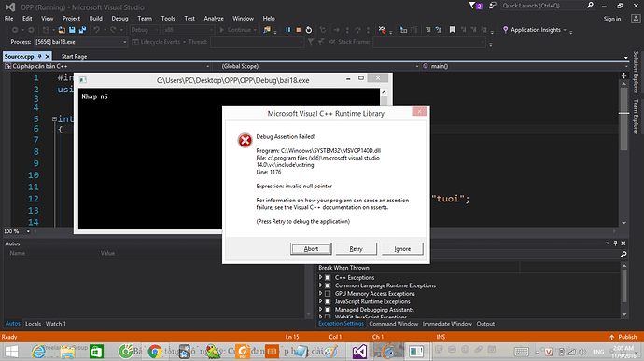
Task: Open a file using the toolbar folder icon
Action: click(x=62, y=30)
